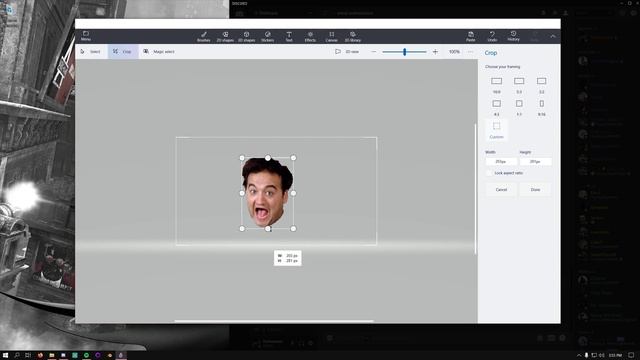Select the Custom crop framing
This screenshot has width=640, height=360.
coord(496,130)
